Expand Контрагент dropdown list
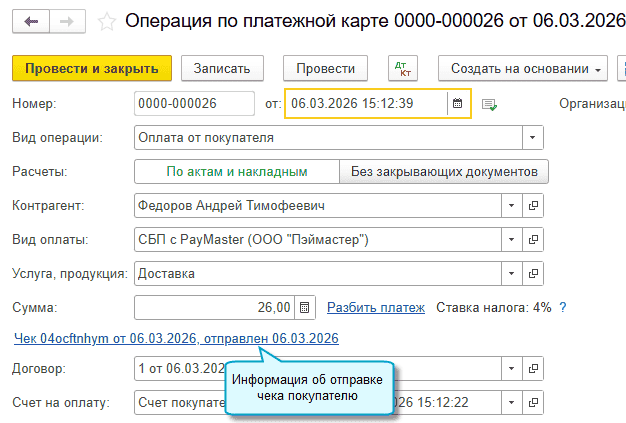Image resolution: width=626 pixels, height=423 pixels. [510, 206]
